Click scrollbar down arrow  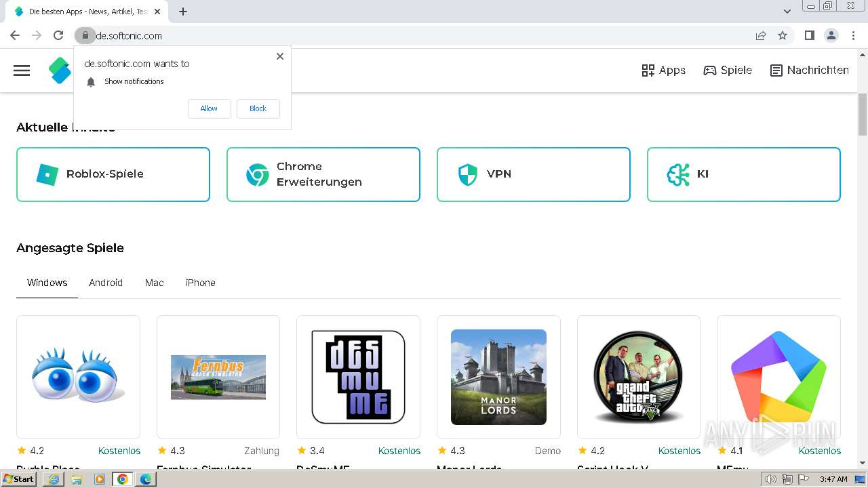pyautogui.click(x=862, y=464)
